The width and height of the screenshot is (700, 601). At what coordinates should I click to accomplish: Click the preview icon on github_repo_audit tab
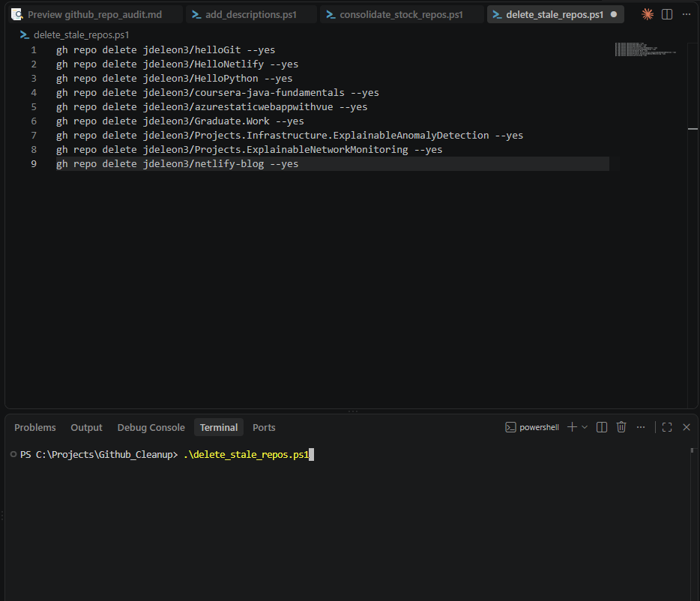pyautogui.click(x=17, y=15)
